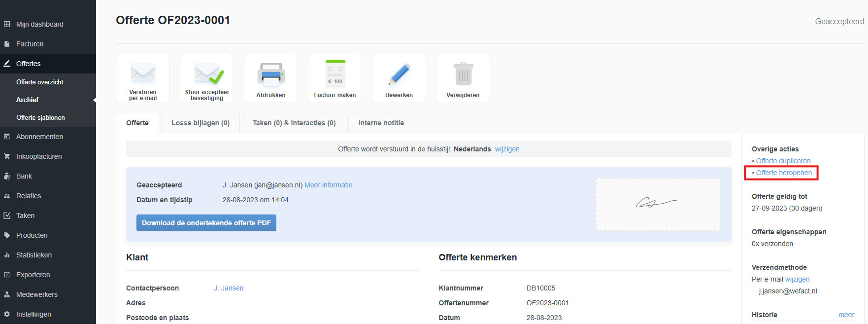The image size is (868, 324).
Task: Switch to Losse bijlagen tab
Action: (200, 123)
